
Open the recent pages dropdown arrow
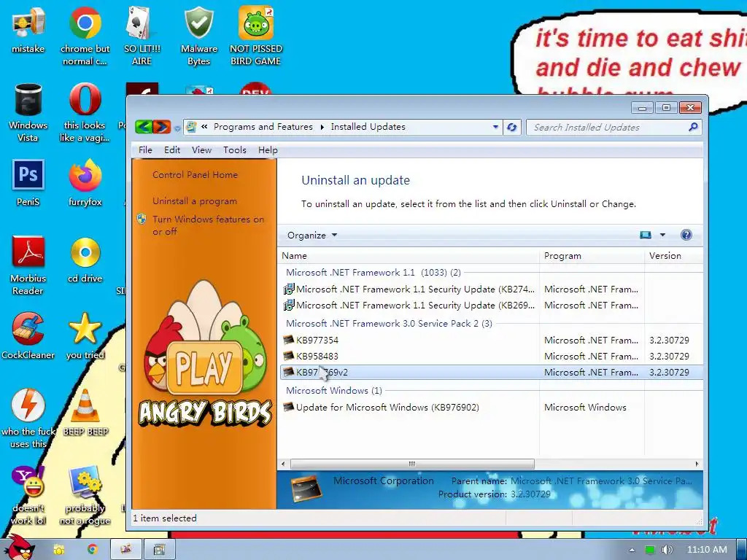177,128
